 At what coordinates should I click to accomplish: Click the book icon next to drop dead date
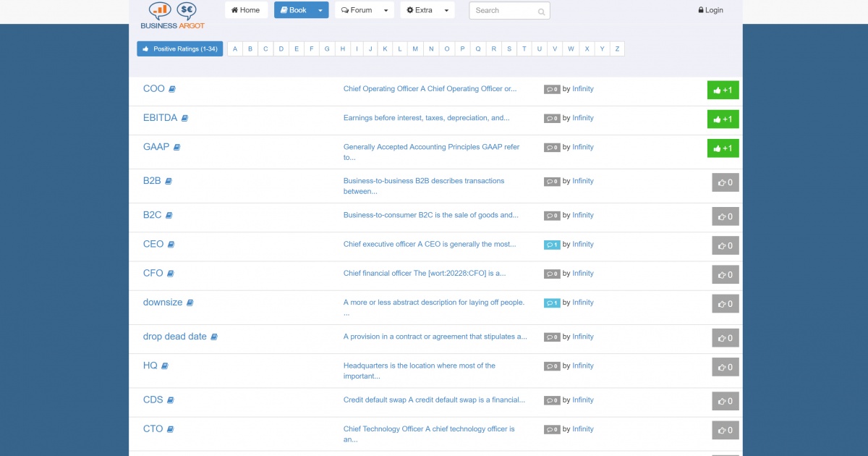[214, 337]
